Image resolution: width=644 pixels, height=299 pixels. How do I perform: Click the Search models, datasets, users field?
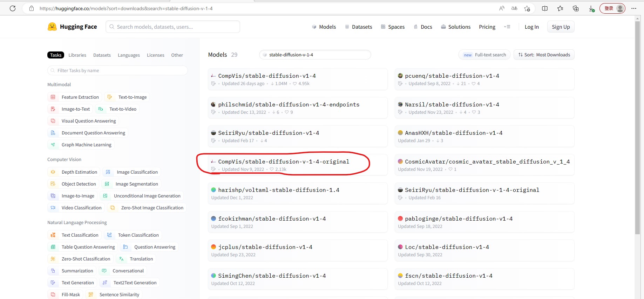pyautogui.click(x=173, y=27)
